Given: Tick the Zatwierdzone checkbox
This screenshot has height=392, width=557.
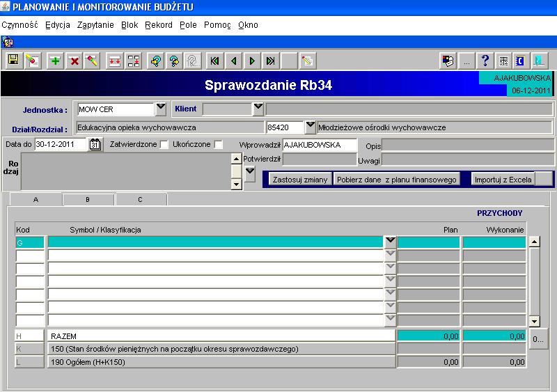Looking at the screenshot, I should 164,145.
